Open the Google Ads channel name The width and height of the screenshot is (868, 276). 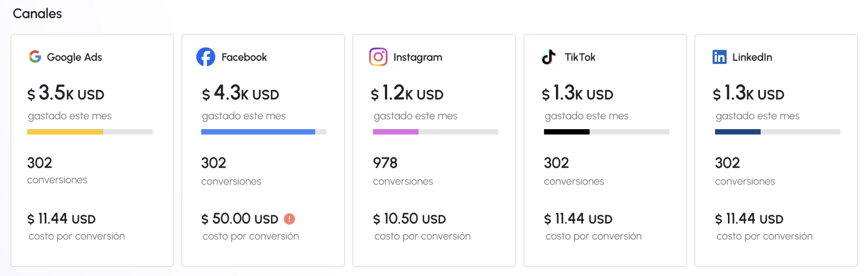click(74, 57)
